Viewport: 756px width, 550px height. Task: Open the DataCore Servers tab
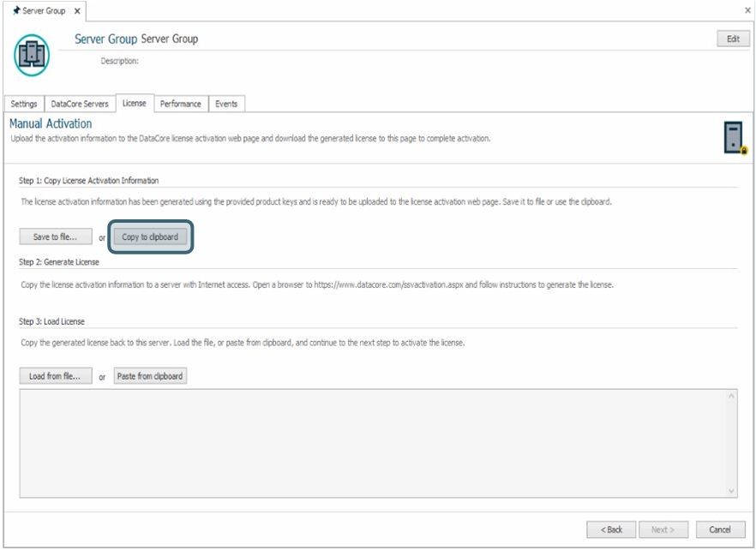[x=80, y=104]
